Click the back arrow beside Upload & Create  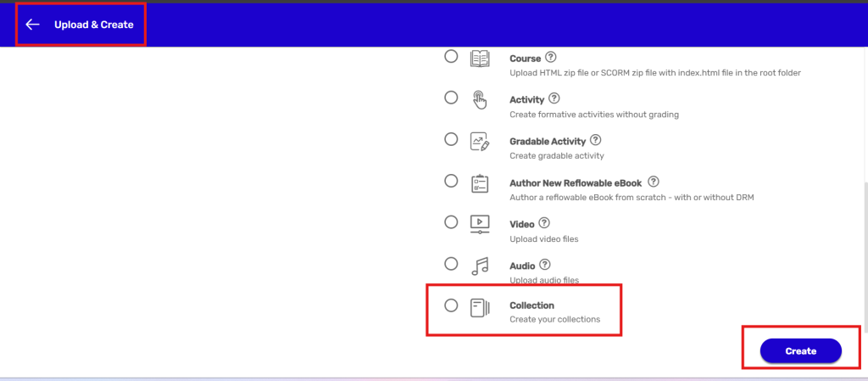click(33, 25)
